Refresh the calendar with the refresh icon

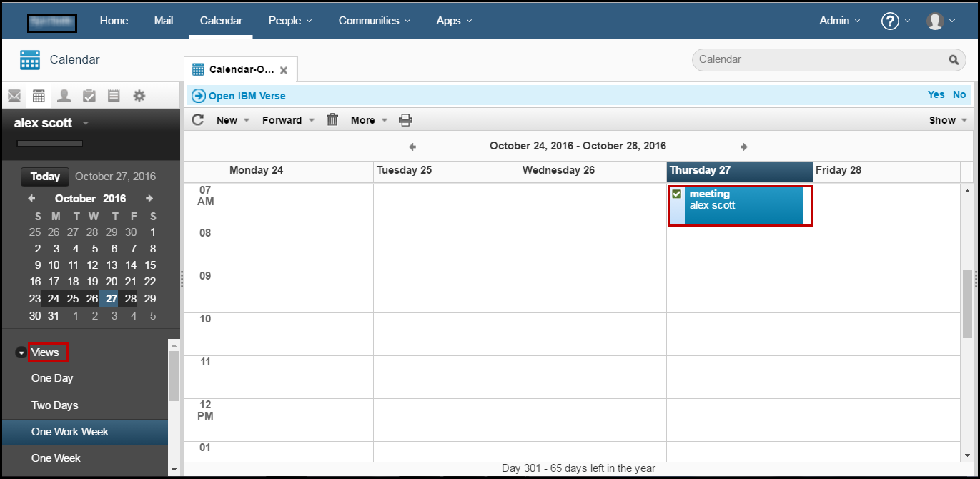pos(197,119)
